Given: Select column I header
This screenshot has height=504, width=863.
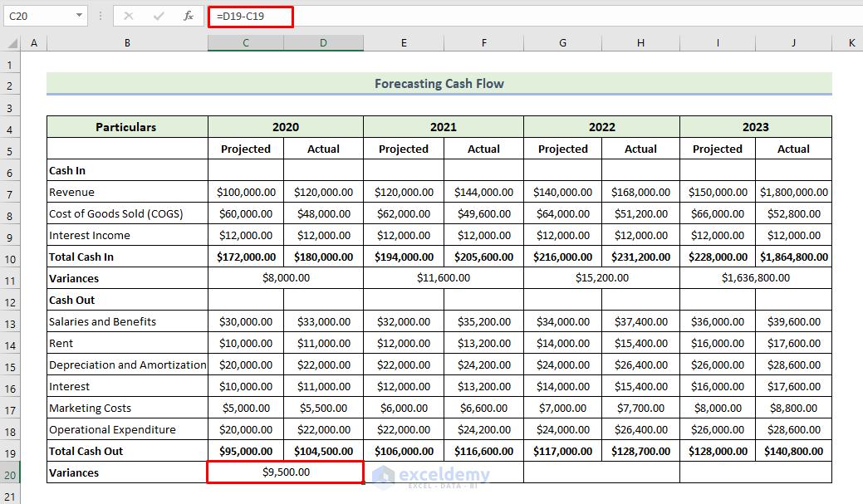Looking at the screenshot, I should point(718,43).
